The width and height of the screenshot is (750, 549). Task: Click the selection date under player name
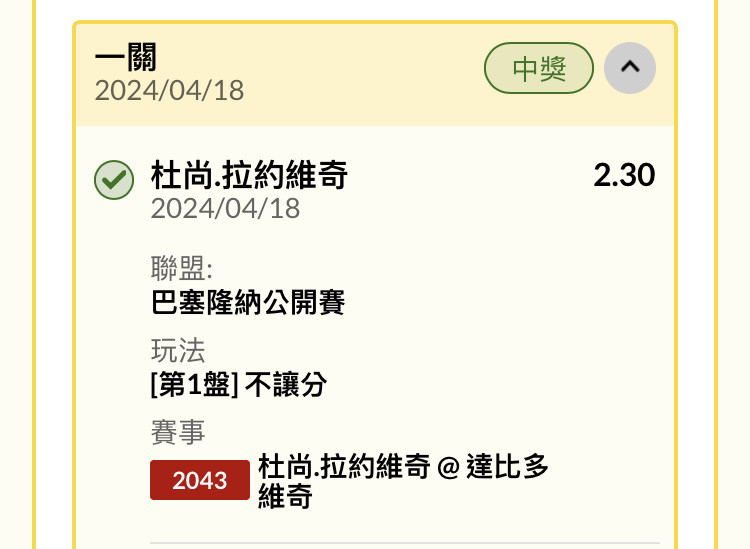coord(225,209)
